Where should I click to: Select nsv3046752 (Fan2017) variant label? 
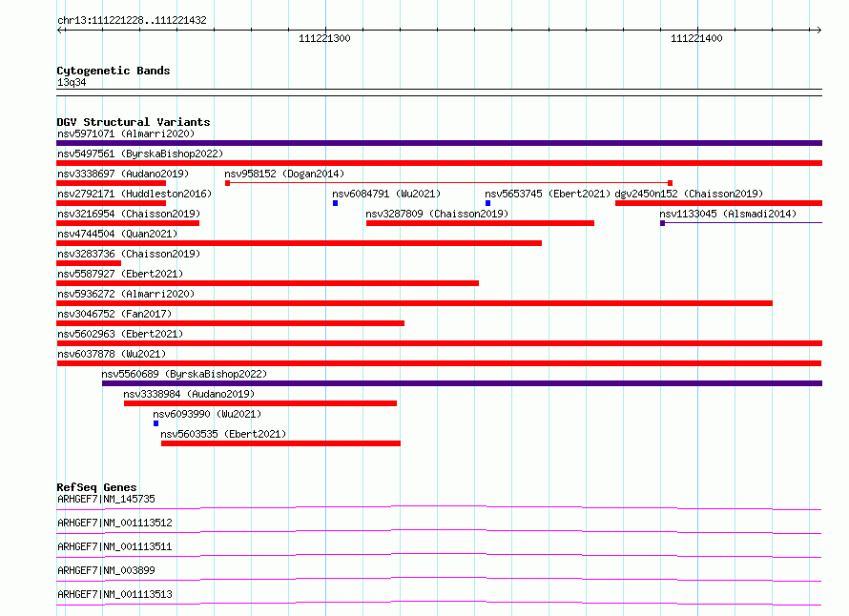(x=114, y=314)
